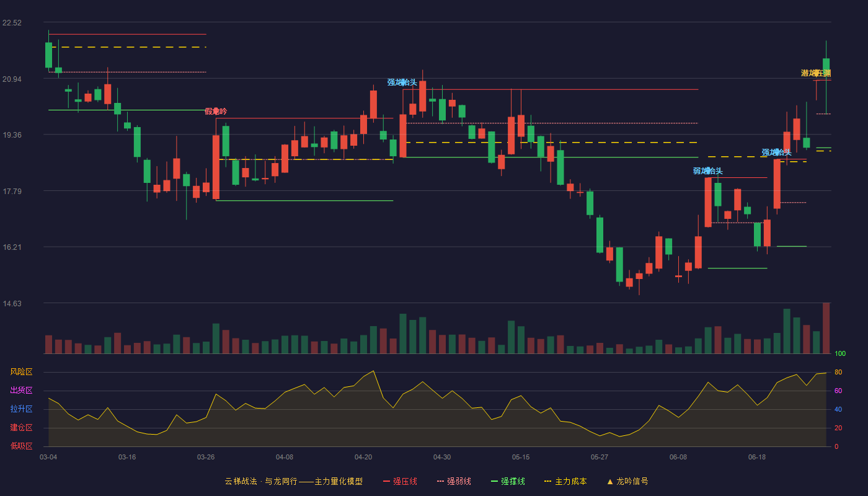Click the first candlestick above 03-04
Screen dimensions: 868x496
click(x=48, y=55)
